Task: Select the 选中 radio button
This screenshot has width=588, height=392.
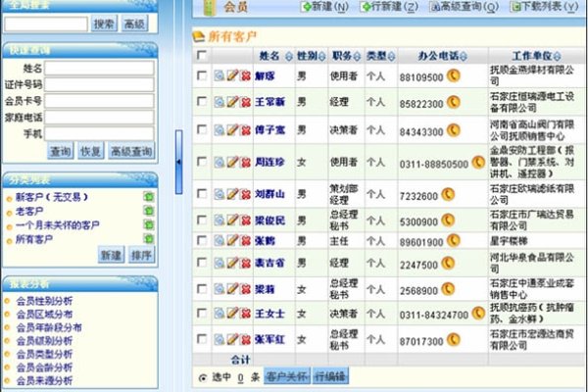Action: pos(203,377)
